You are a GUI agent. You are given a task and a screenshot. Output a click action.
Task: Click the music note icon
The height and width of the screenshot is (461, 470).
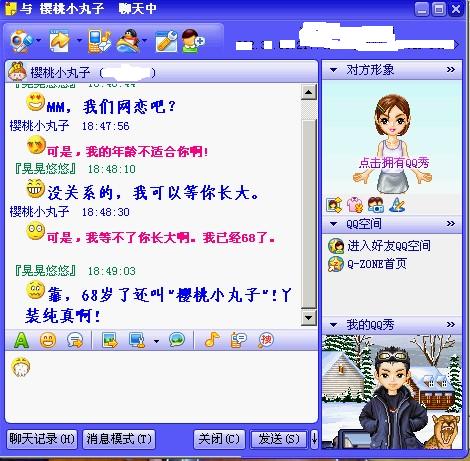212,340
